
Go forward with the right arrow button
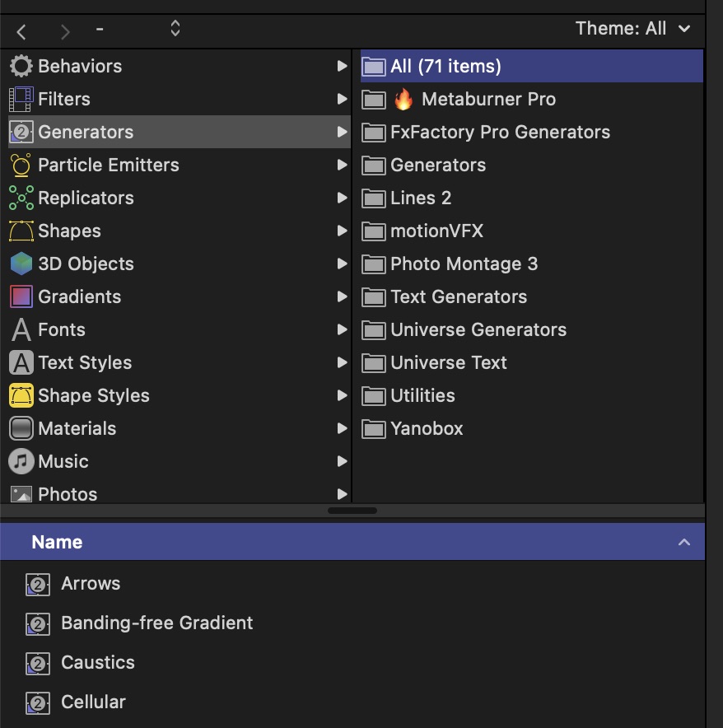pyautogui.click(x=65, y=31)
